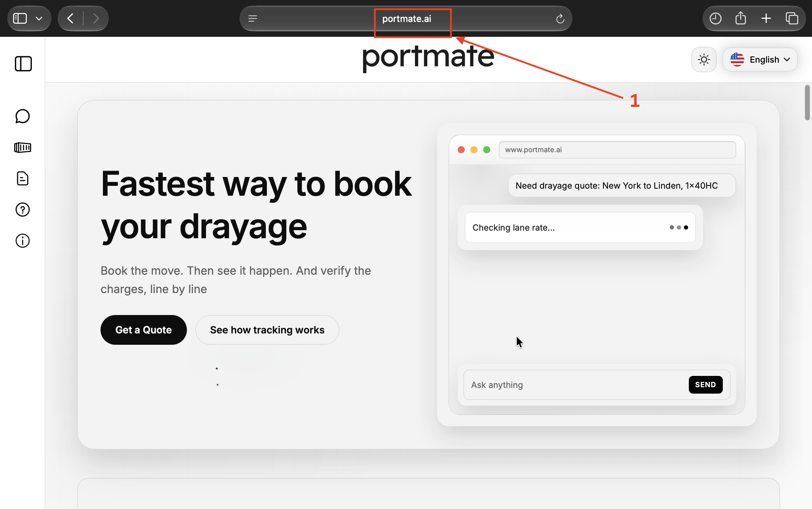Open browsing history clock icon

tap(715, 18)
